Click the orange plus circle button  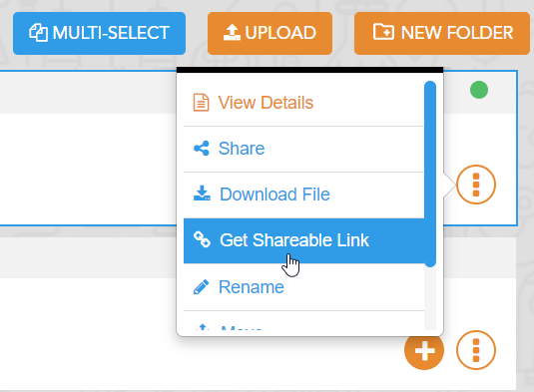tap(424, 350)
